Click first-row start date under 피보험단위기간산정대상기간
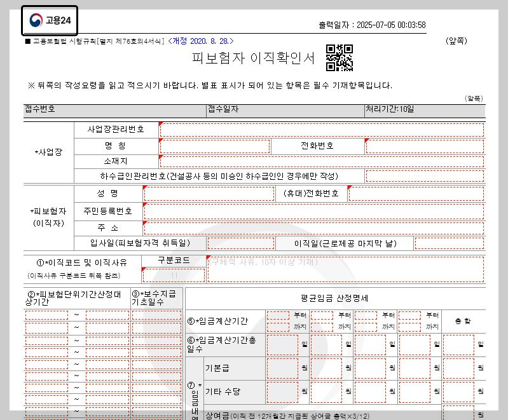508x420 pixels. pyautogui.click(x=46, y=315)
